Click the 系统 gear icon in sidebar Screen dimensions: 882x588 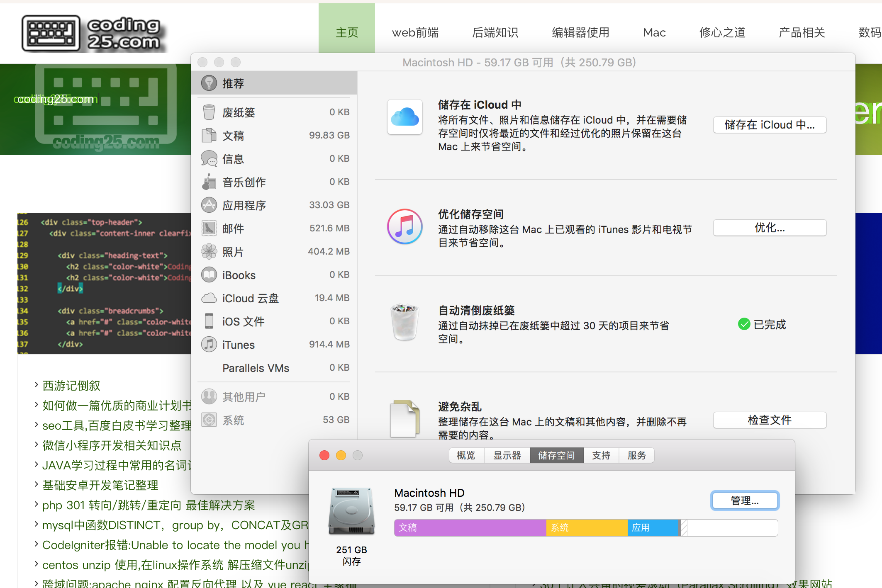[x=209, y=420]
